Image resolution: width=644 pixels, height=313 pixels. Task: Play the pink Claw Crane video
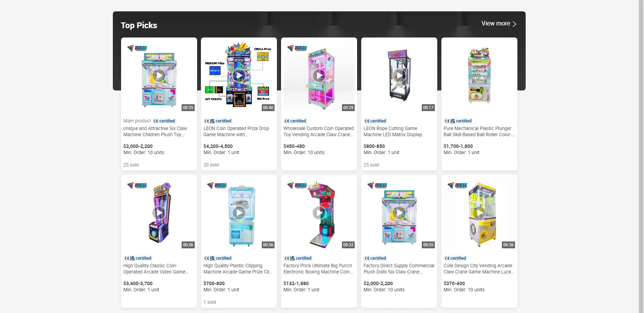pos(319,75)
